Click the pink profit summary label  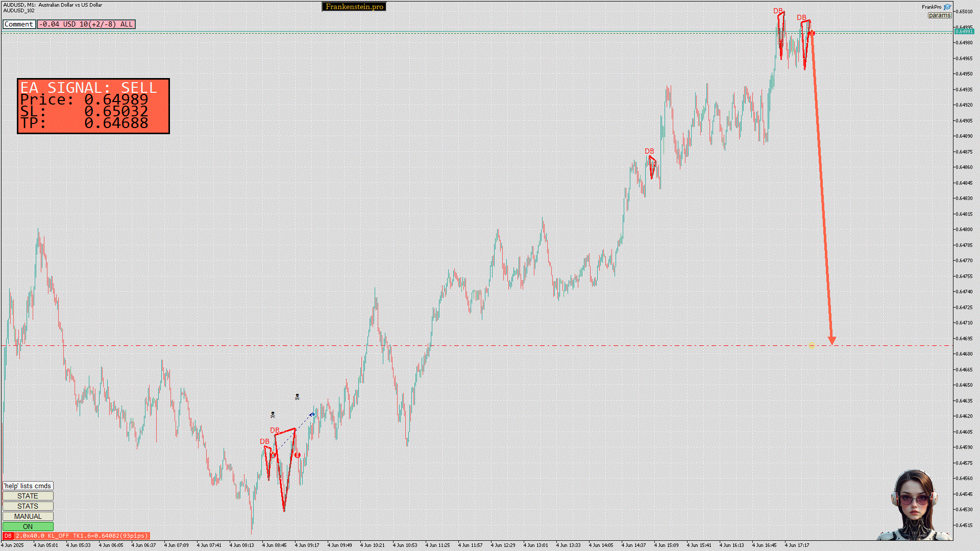tap(86, 24)
